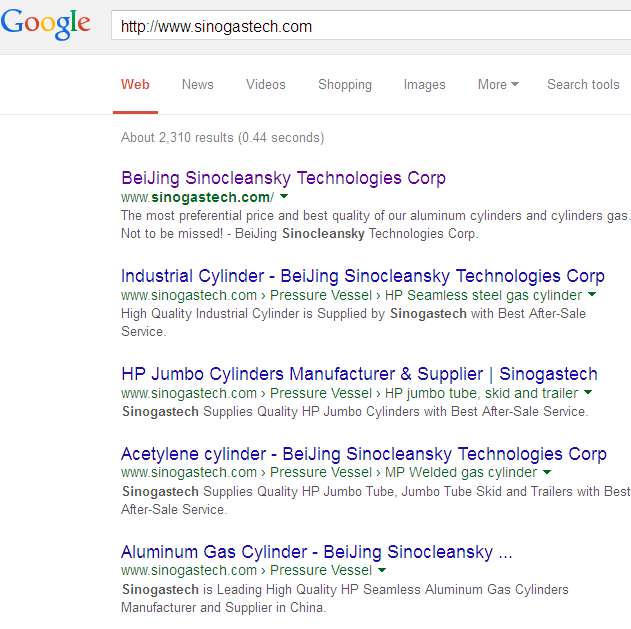The image size is (631, 629).
Task: Click snippet 'Sinogastech is Leading High Quality HP Seamless'
Action: click(x=272, y=590)
